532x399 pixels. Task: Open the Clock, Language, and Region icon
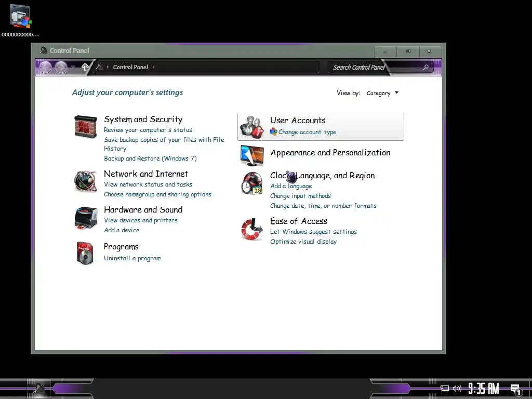pos(252,183)
